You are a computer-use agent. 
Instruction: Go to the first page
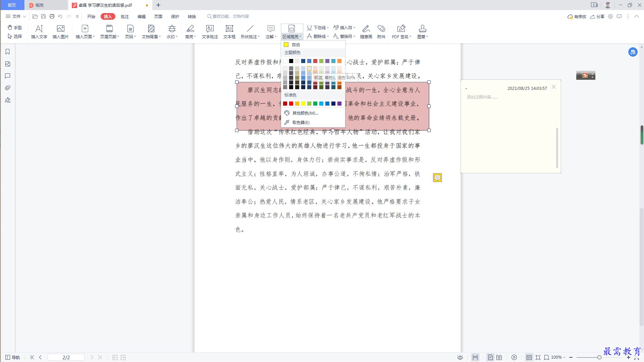click(x=32, y=357)
